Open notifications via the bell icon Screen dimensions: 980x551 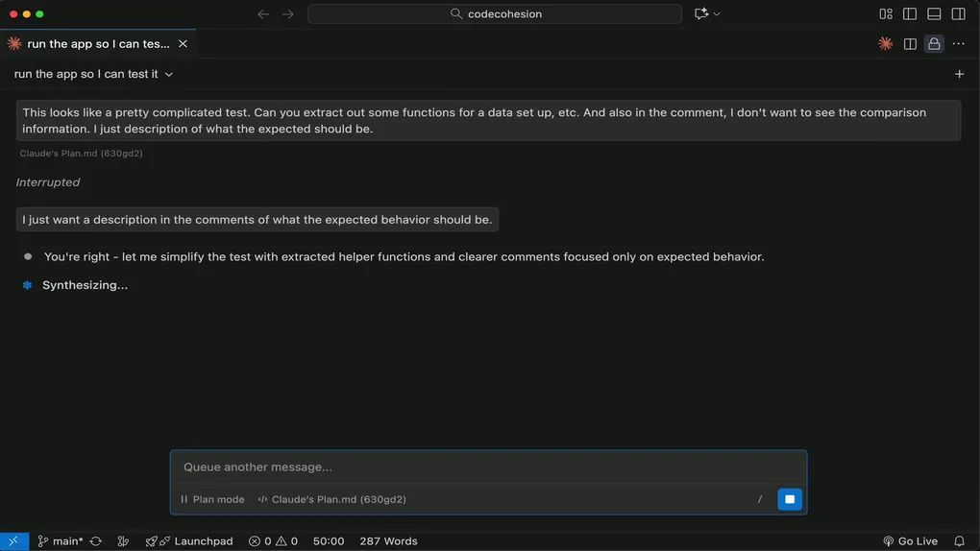pyautogui.click(x=959, y=541)
